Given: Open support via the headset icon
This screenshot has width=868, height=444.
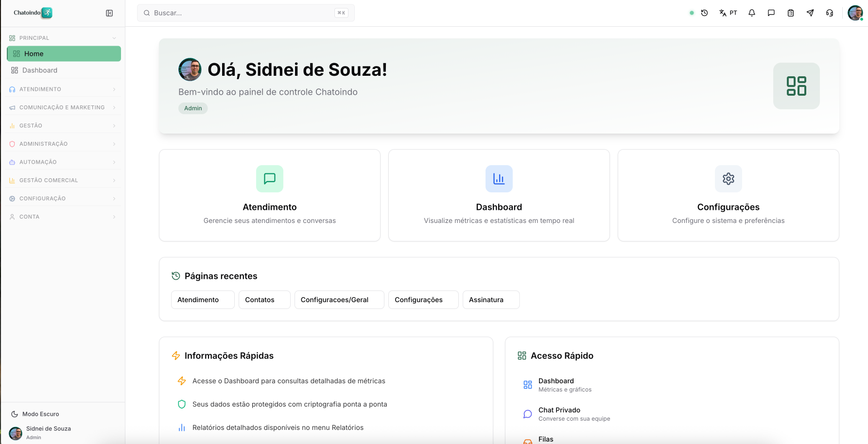Looking at the screenshot, I should point(829,13).
